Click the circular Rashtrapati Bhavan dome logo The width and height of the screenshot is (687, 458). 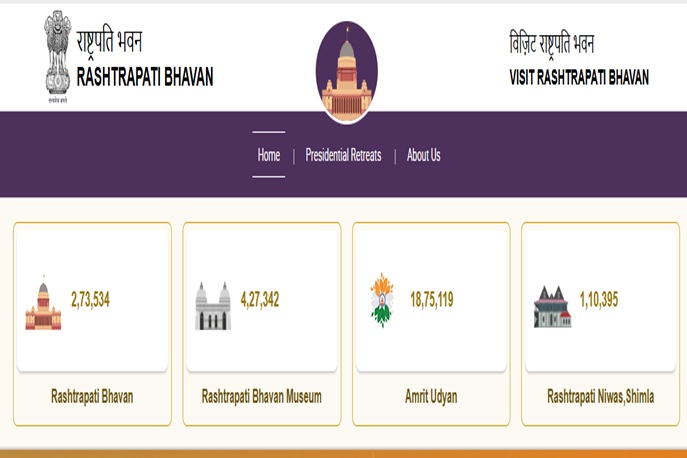point(347,72)
